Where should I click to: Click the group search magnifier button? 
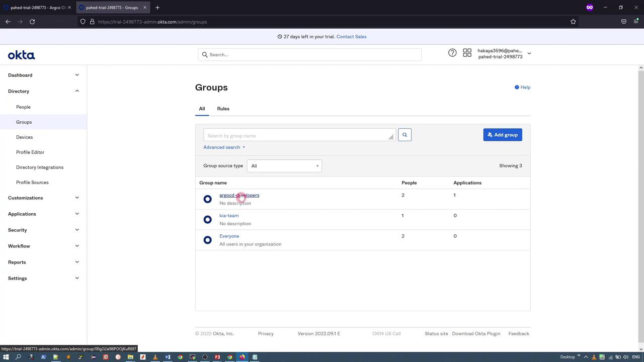coord(405,135)
